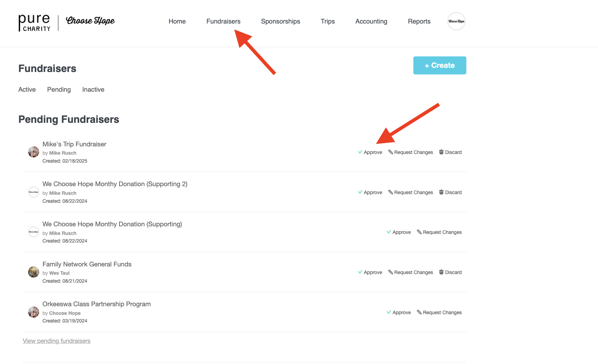This screenshot has width=598, height=364.
Task: Open the Choose Hope profile avatar menu
Action: coord(456,21)
